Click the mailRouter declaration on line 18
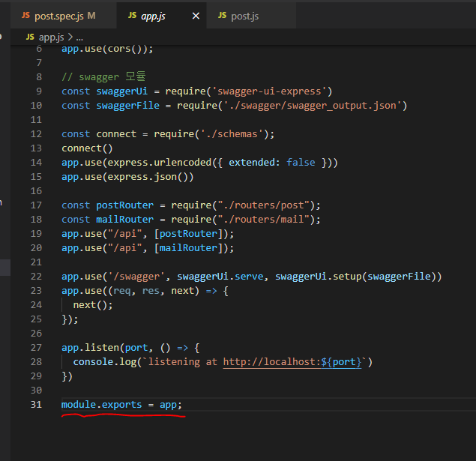 (124, 220)
